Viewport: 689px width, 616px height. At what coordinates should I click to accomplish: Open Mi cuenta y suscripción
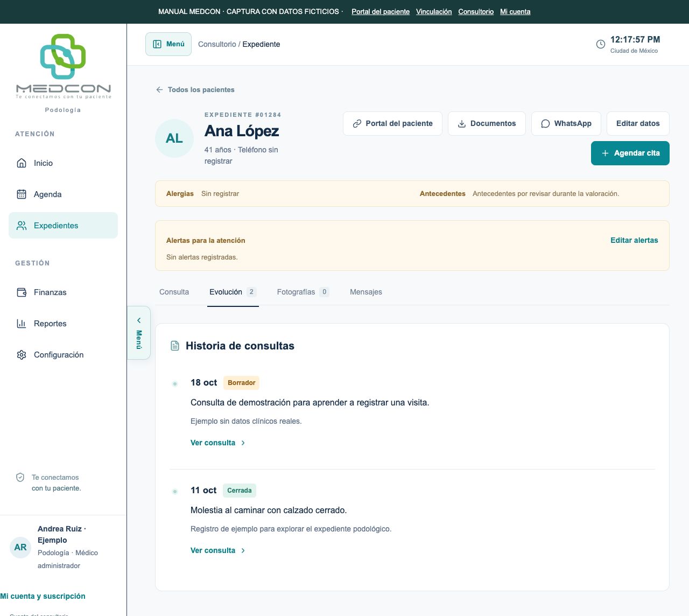(43, 596)
